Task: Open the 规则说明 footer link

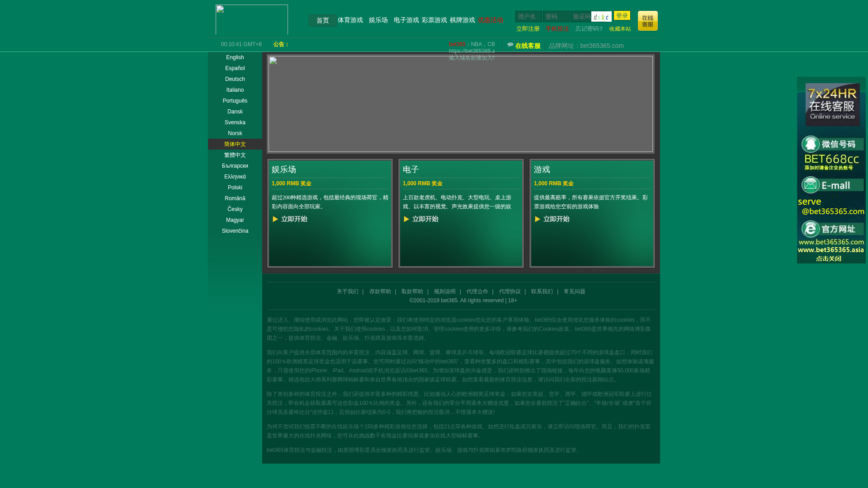Action: click(445, 291)
